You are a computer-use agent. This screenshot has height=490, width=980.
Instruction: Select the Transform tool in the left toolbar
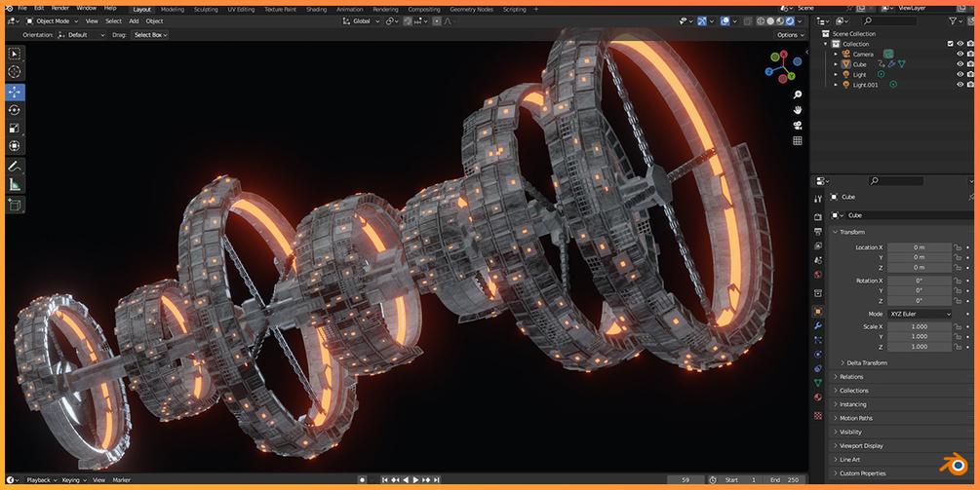pyautogui.click(x=15, y=146)
